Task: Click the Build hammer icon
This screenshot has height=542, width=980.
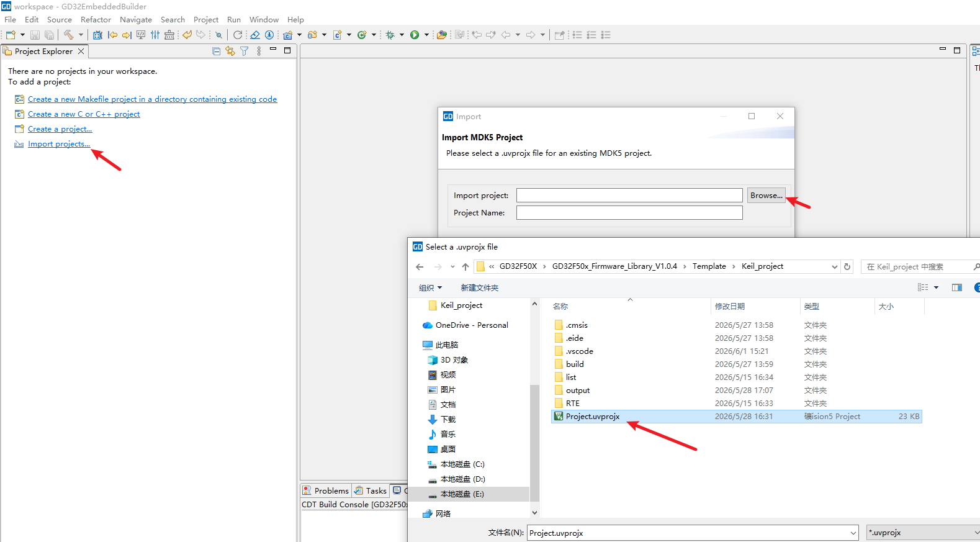Action: point(68,35)
